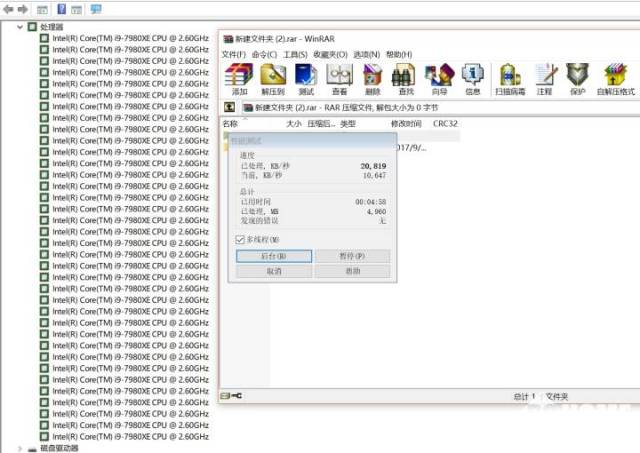Click the 00:04:58 elapsed time value
Viewport: 640px width, 453px height.
coord(371,202)
